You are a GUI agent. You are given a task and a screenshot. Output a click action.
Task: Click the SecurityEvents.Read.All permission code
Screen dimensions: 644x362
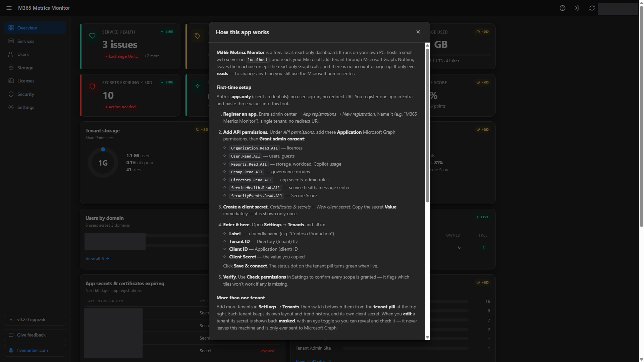click(x=257, y=196)
